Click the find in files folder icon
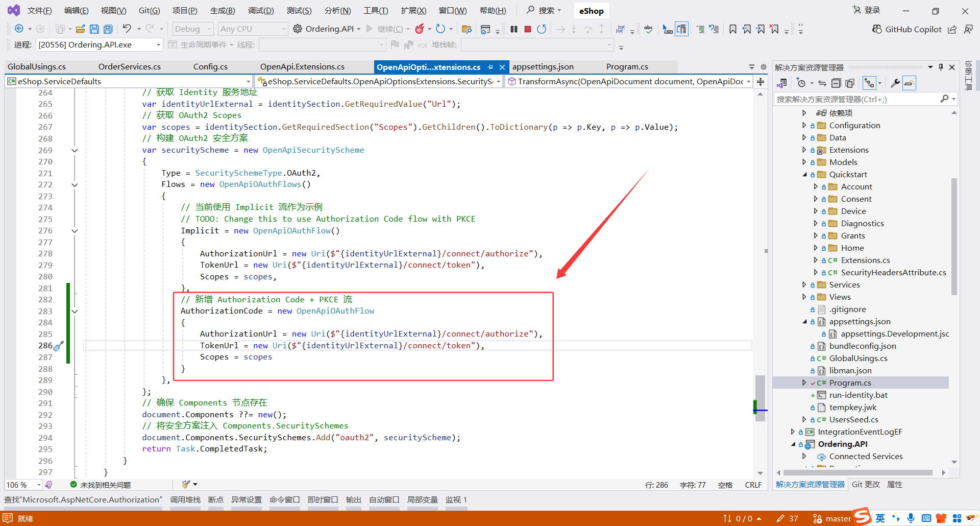980x526 pixels. (x=466, y=29)
